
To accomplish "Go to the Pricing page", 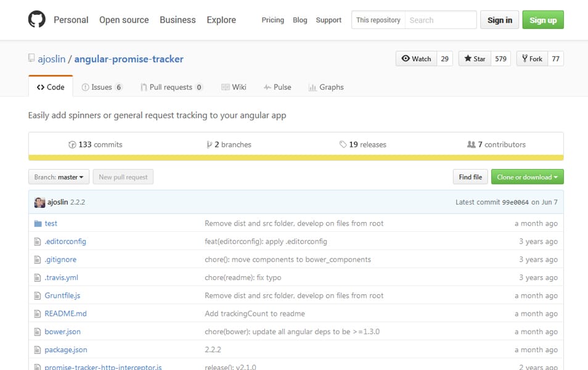I will click(x=272, y=20).
